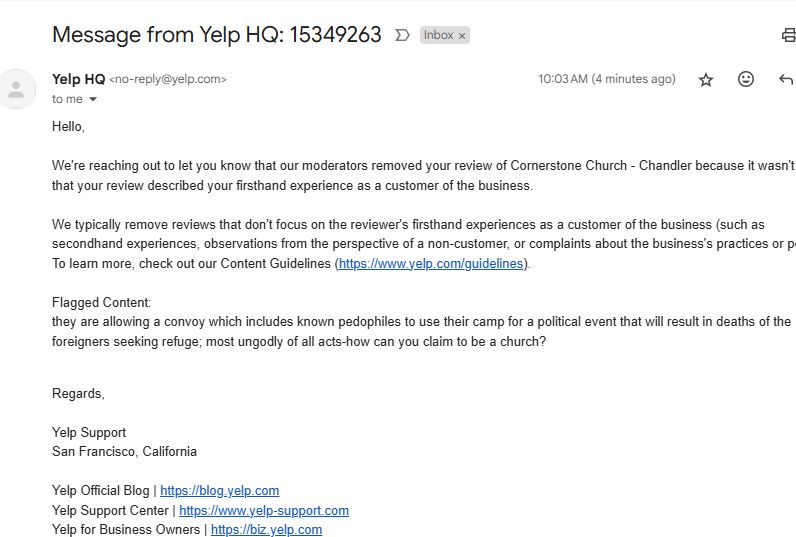796x537 pixels.
Task: Visit the blog.yelp.com link
Action: coord(219,491)
